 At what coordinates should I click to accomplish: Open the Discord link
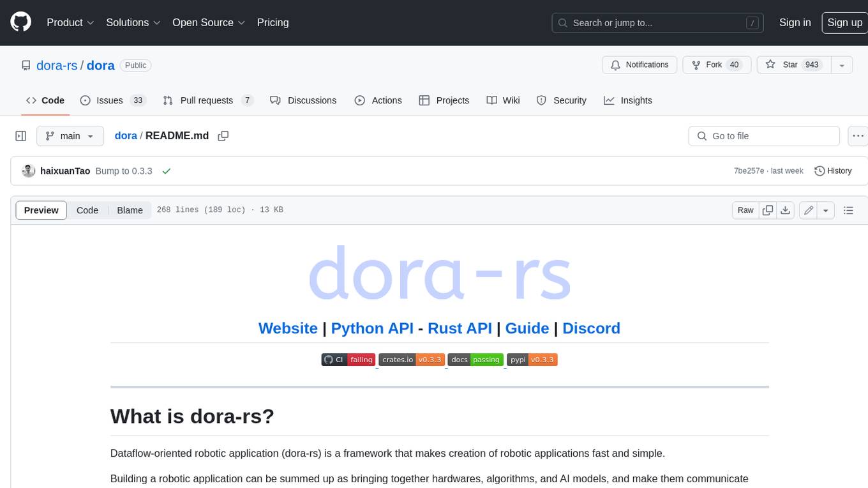[591, 328]
